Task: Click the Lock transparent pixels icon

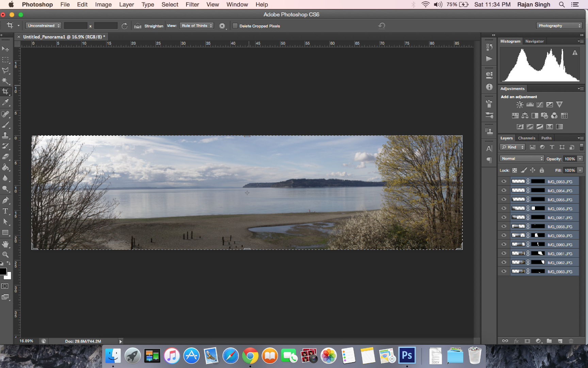Action: pos(514,170)
